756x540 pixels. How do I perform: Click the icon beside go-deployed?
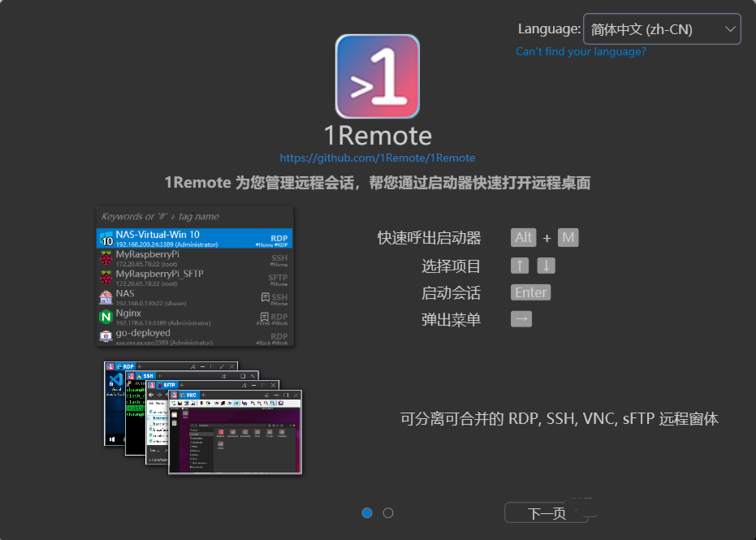click(106, 336)
